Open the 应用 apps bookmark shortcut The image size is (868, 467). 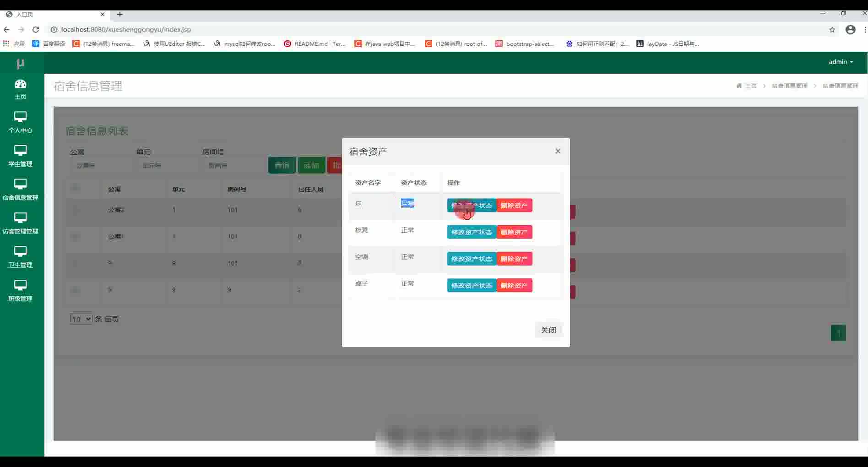[14, 43]
